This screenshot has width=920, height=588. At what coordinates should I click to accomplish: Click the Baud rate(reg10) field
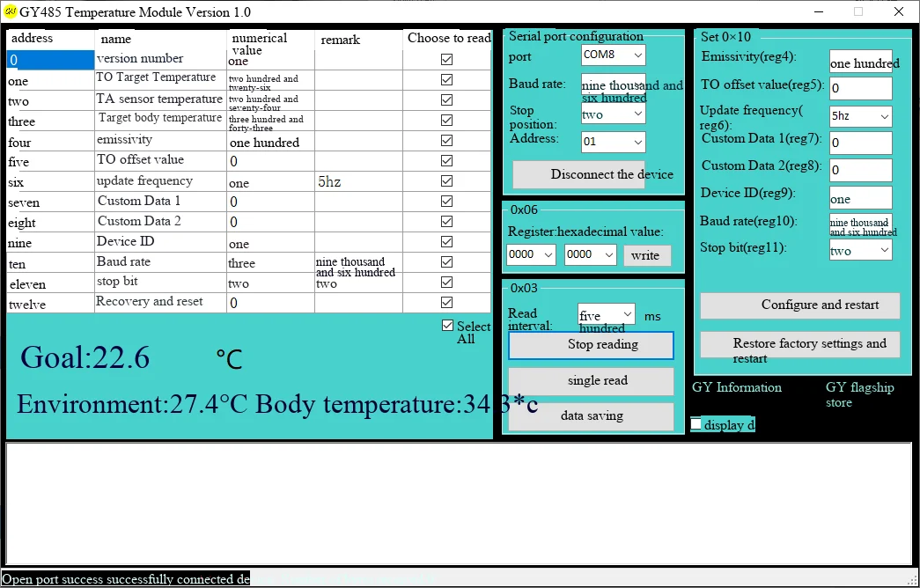coord(861,224)
